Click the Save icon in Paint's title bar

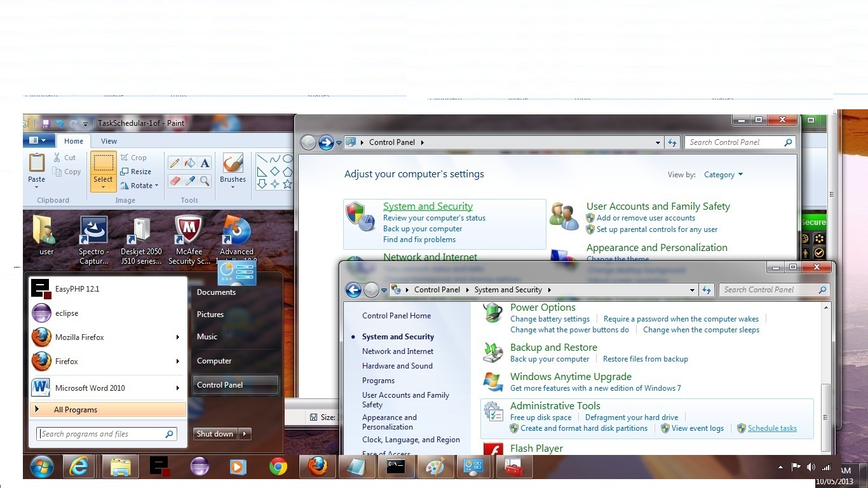(46, 124)
